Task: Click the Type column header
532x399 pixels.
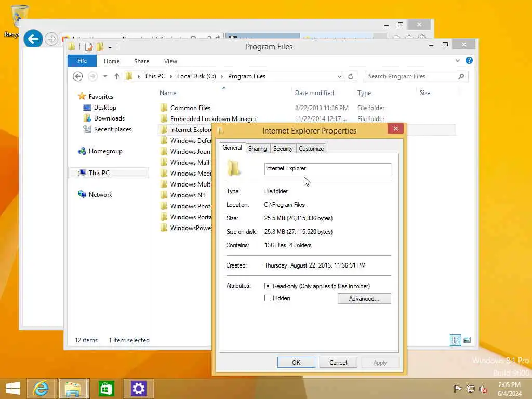Action: click(x=364, y=93)
